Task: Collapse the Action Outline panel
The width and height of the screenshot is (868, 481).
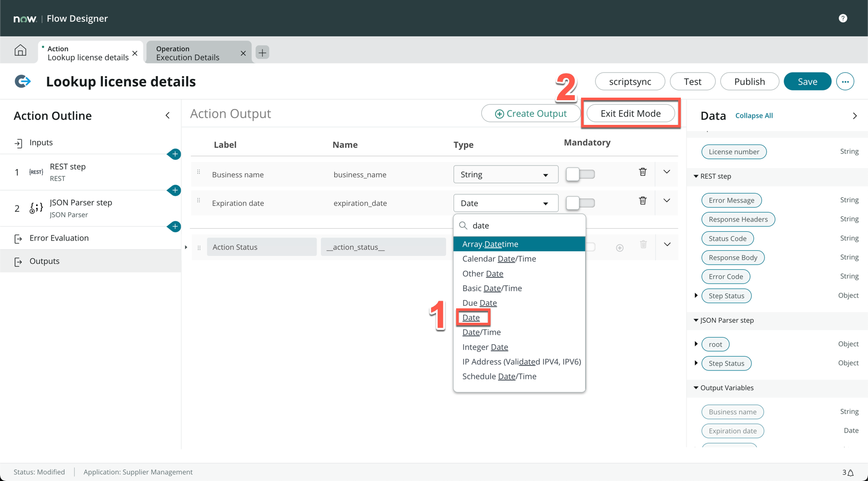Action: (x=168, y=116)
